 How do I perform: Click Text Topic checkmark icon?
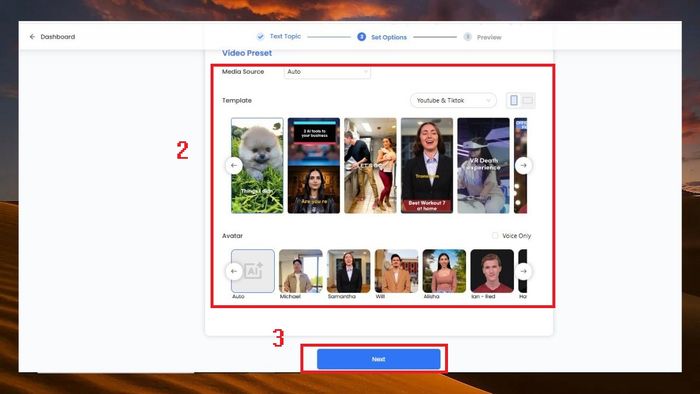click(x=260, y=37)
